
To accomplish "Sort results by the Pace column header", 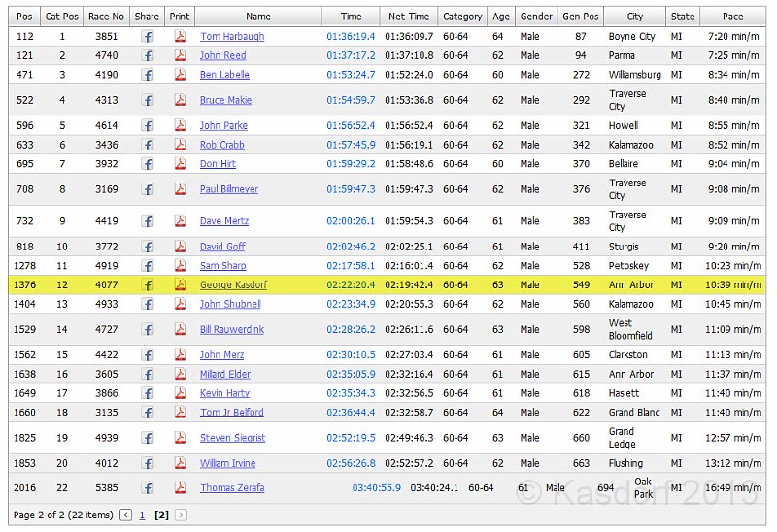I will tap(733, 17).
